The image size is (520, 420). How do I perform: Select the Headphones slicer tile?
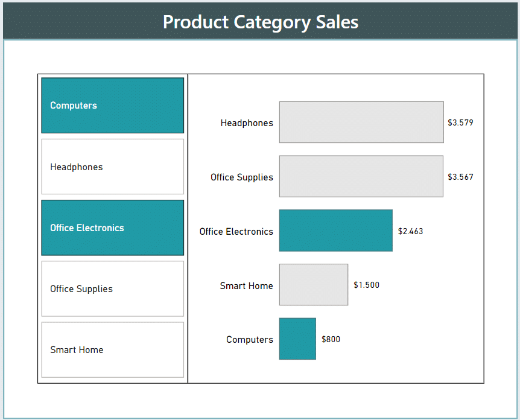[112, 167]
